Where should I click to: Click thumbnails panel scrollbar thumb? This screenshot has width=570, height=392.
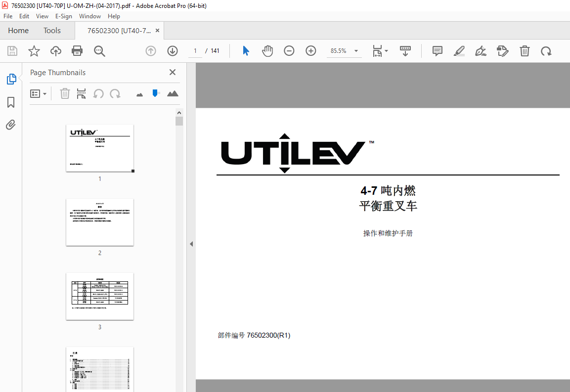(x=179, y=121)
